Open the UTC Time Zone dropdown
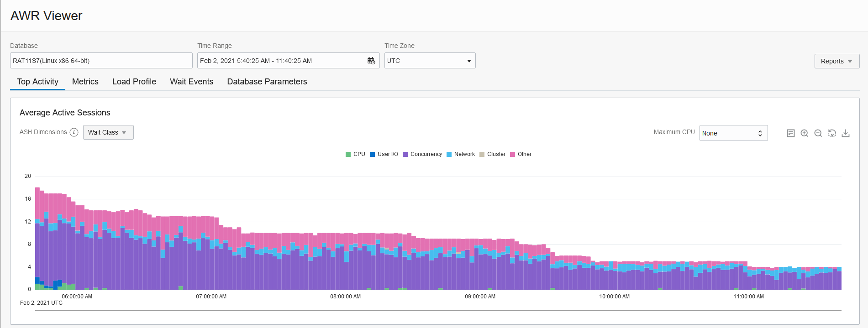The image size is (868, 328). (x=430, y=61)
